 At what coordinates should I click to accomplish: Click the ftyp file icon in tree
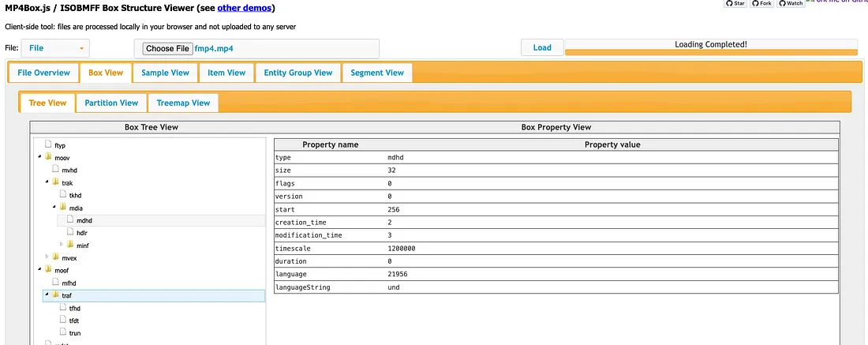pyautogui.click(x=48, y=144)
